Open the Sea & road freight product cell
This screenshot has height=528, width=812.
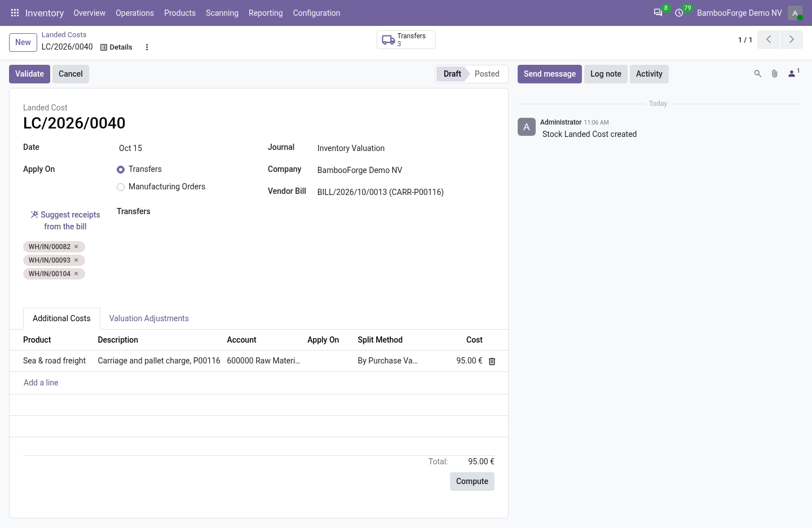tap(55, 361)
